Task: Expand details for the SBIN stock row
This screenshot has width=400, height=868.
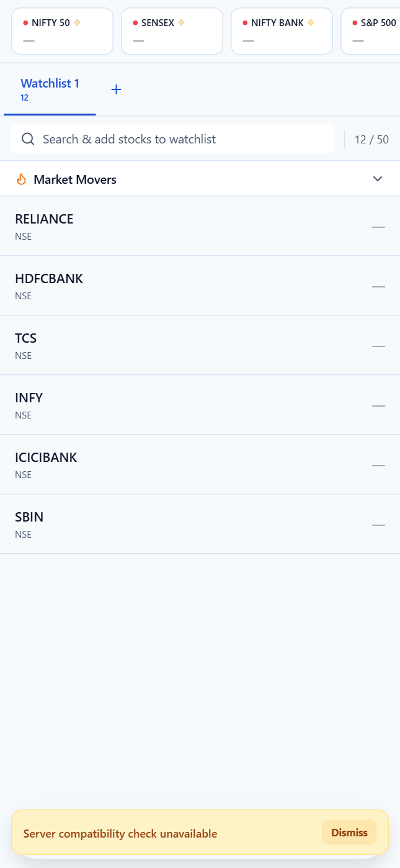Action: [200, 524]
